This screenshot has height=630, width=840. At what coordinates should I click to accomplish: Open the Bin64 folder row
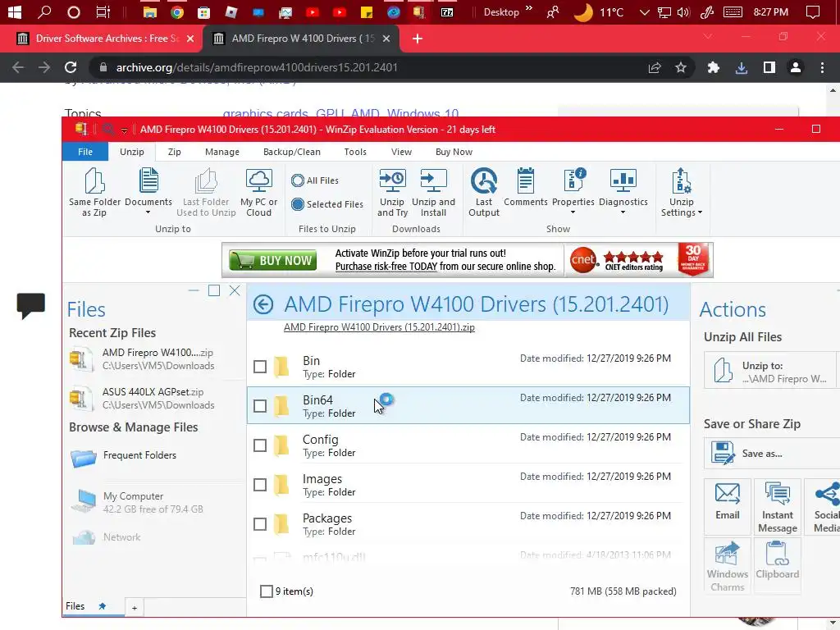468,405
